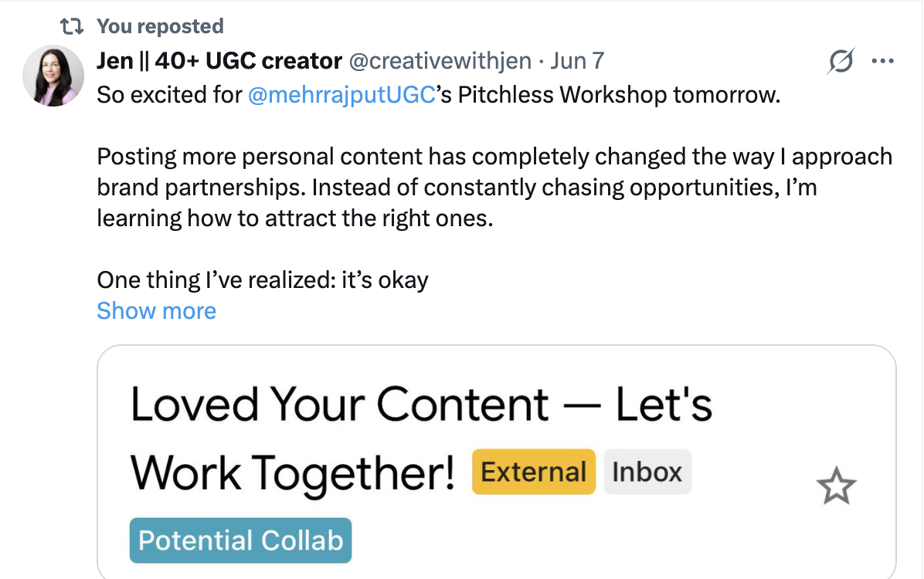Click the yellow External label
Viewport: 924px width, 579px height.
coord(533,472)
